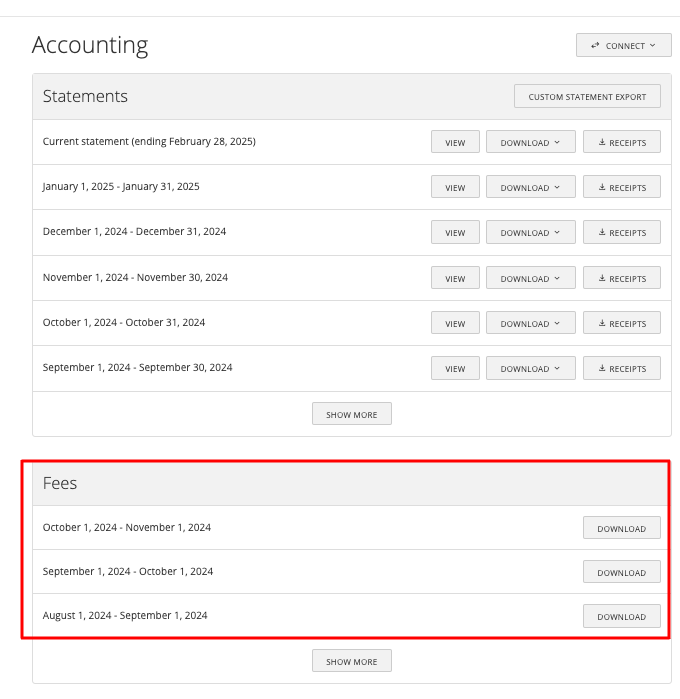Show more statements in the Statements list
This screenshot has width=680, height=699.
click(x=351, y=415)
